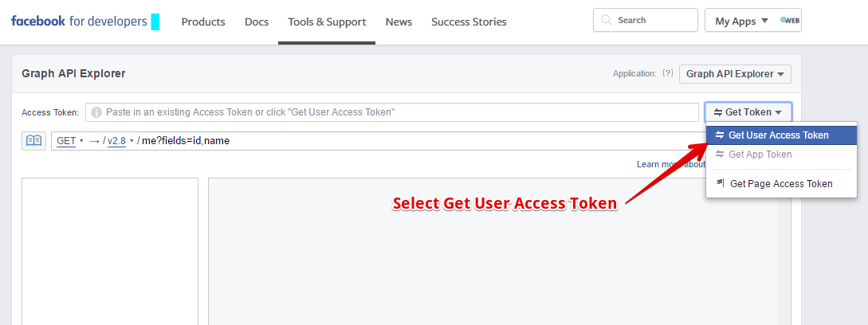Click the application help [?] icon
Viewport: 868px width, 325px height.
click(x=668, y=73)
